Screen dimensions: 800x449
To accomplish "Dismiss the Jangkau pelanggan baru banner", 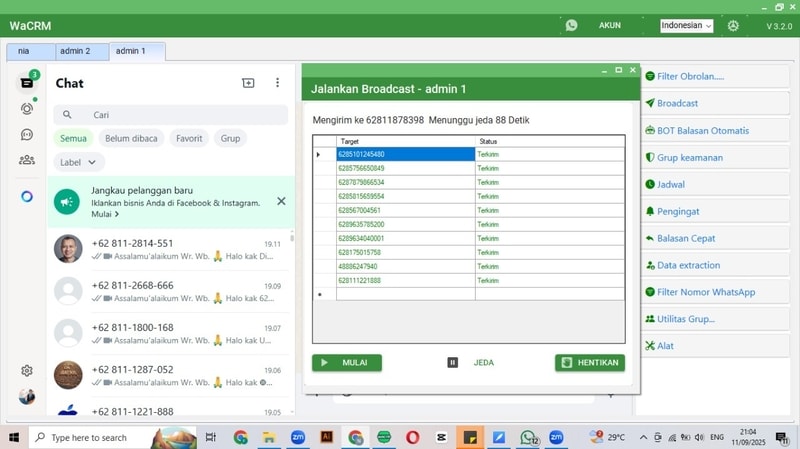I will coord(281,201).
